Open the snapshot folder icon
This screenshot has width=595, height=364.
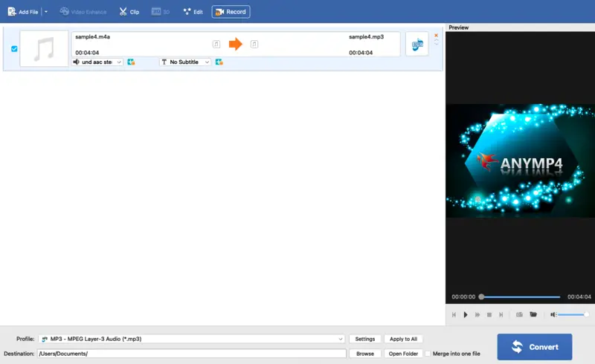[x=533, y=314]
